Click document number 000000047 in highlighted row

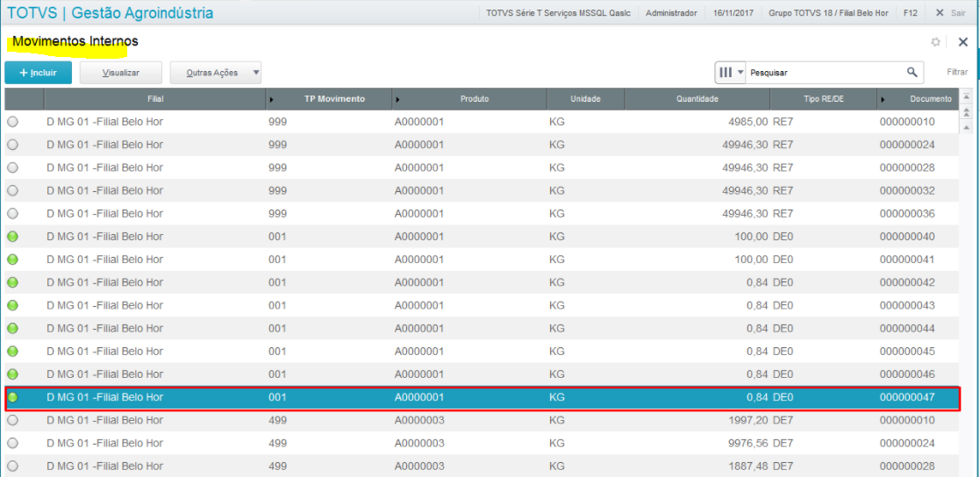click(907, 397)
